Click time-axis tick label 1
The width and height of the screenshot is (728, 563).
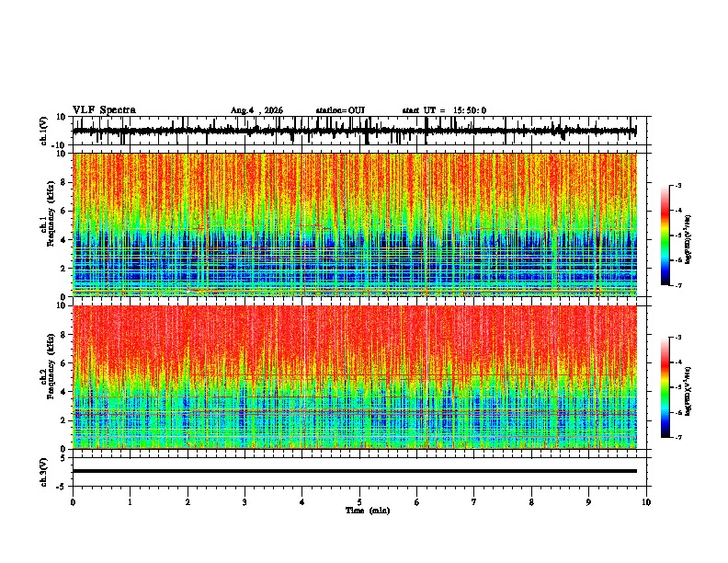click(x=130, y=502)
